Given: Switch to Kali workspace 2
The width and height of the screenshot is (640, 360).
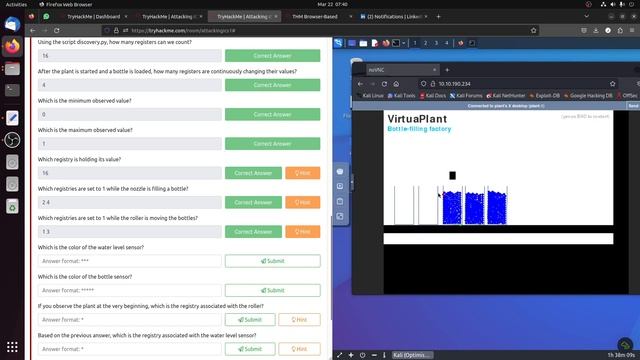Looking at the screenshot, I should coord(425,43).
